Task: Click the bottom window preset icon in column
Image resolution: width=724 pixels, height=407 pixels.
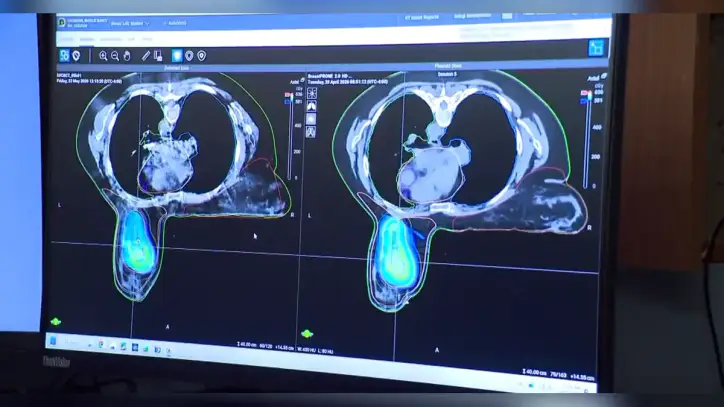Action: click(x=311, y=133)
